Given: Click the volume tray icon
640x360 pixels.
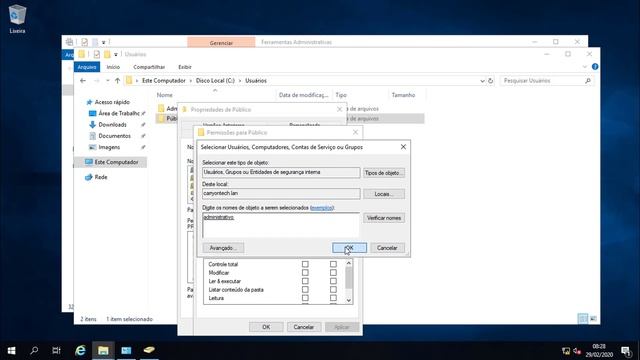Looking at the screenshot, I should pos(577,351).
